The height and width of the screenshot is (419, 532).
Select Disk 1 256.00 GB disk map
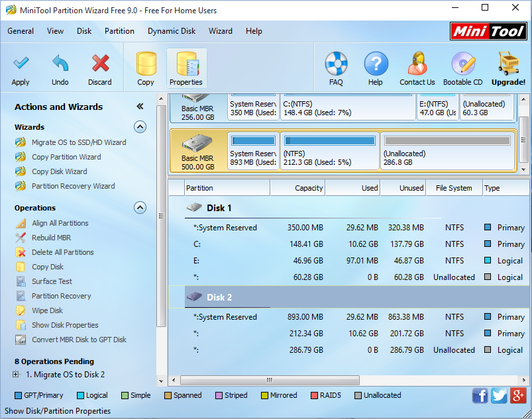[x=198, y=108]
